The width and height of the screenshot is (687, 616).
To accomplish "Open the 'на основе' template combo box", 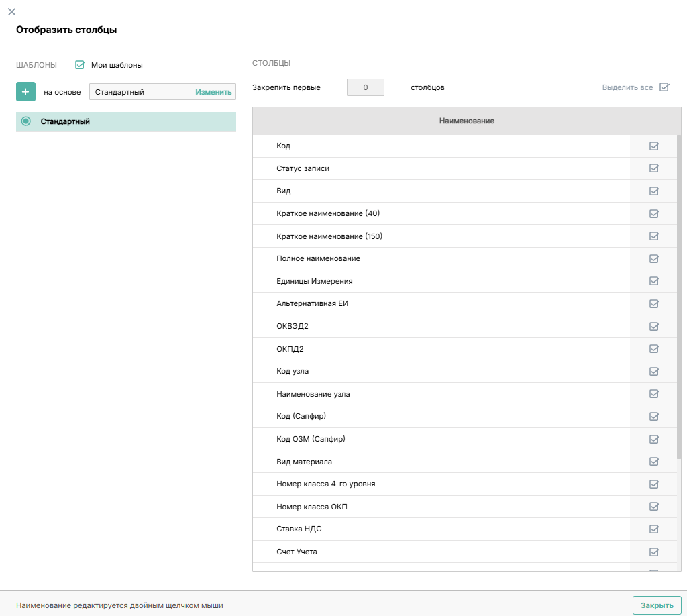I will point(142,92).
